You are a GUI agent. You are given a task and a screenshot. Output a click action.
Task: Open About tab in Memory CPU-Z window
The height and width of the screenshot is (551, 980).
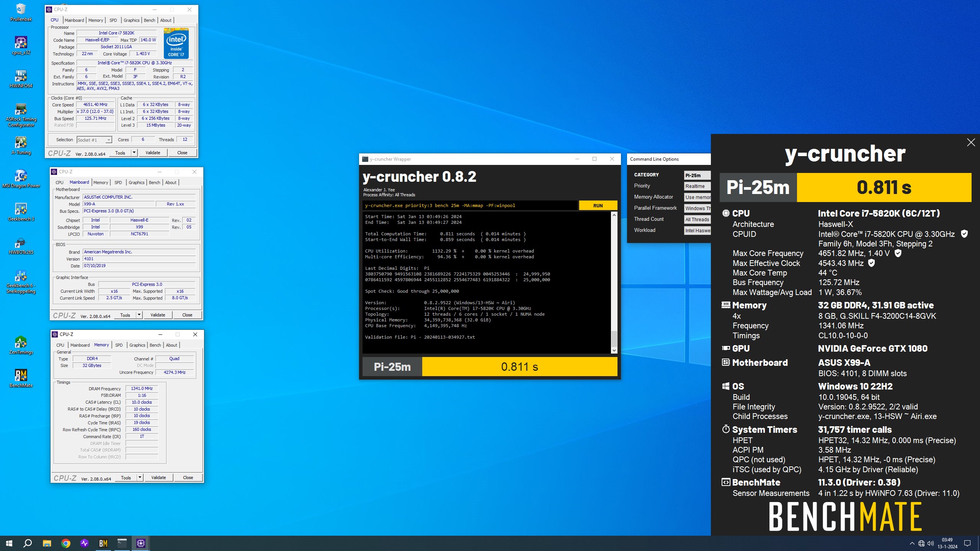pyautogui.click(x=171, y=345)
